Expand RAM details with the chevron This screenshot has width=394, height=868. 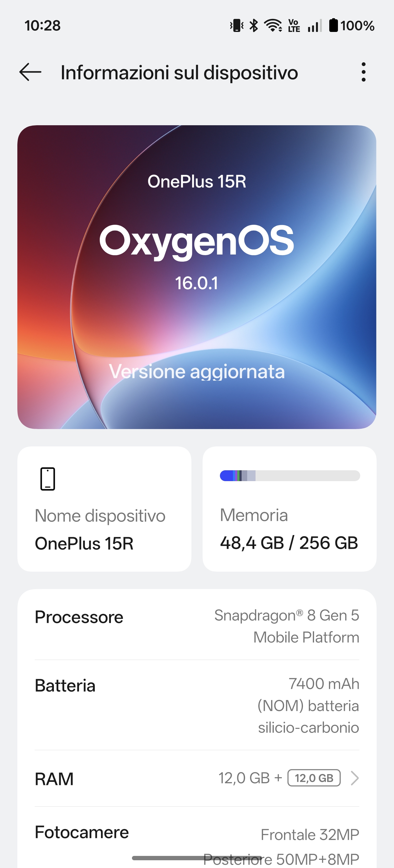tap(354, 778)
